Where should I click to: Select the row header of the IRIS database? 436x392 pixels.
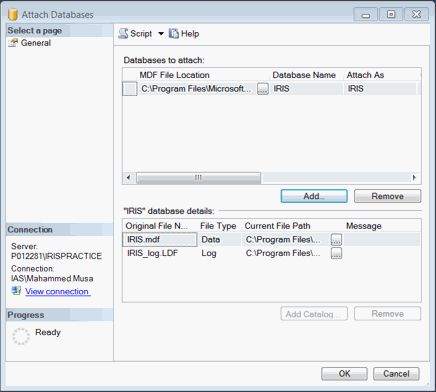click(x=130, y=89)
